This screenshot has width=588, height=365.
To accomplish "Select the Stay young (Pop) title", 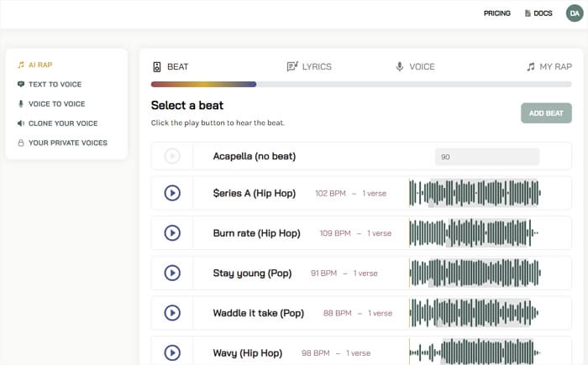I will coord(252,274).
